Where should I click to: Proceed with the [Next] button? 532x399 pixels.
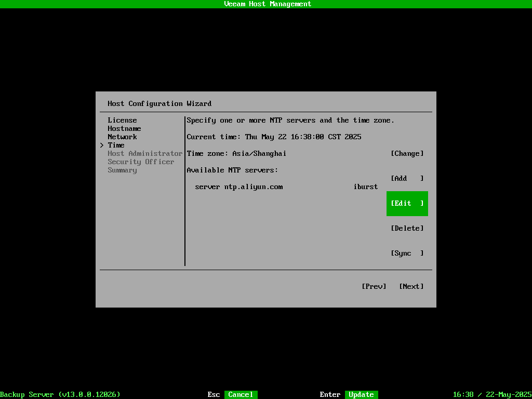coord(411,286)
